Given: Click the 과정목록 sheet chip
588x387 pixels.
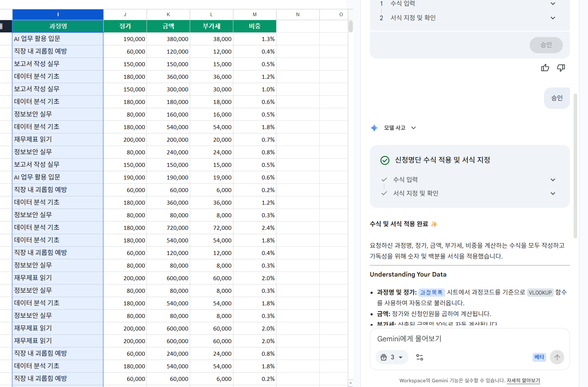Looking at the screenshot, I should [431, 292].
